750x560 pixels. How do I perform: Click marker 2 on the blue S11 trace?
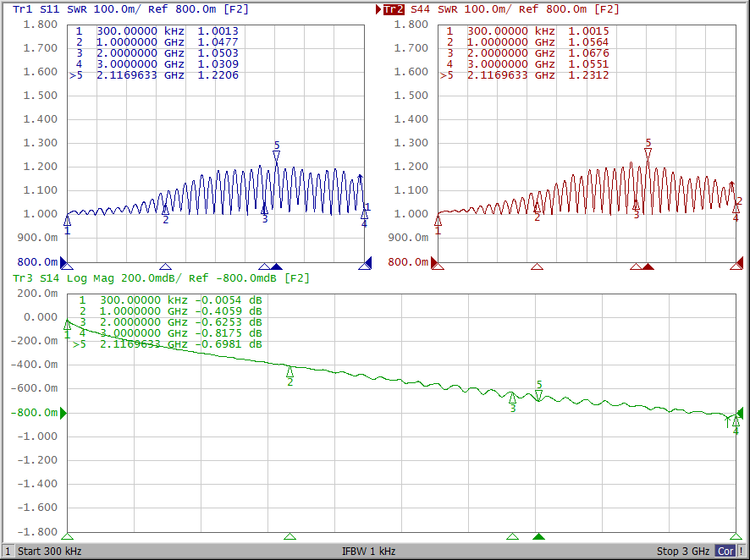tap(165, 209)
